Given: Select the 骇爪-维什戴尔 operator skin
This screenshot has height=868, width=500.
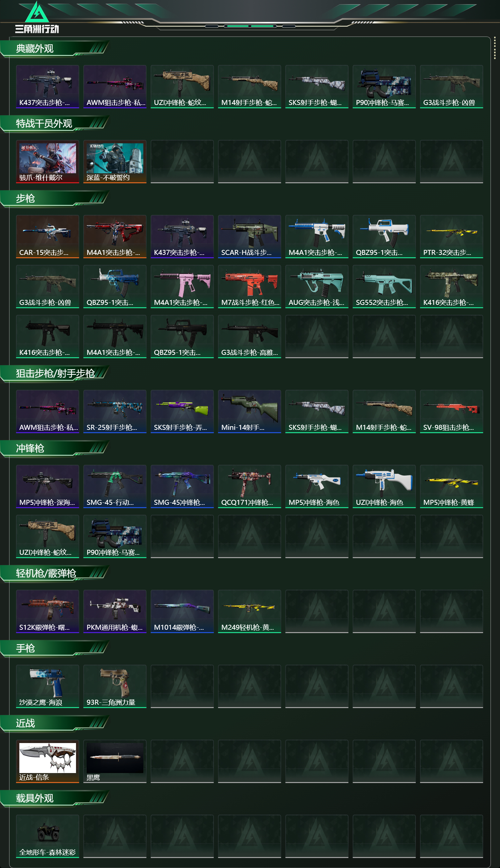Looking at the screenshot, I should pyautogui.click(x=47, y=161).
